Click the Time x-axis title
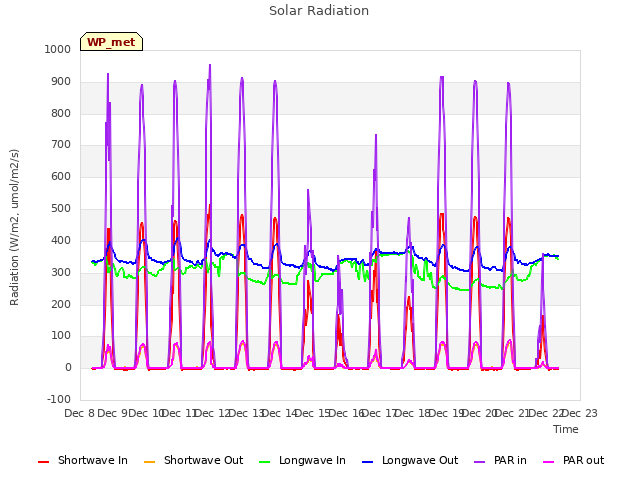This screenshot has width=640, height=480. pos(566,429)
